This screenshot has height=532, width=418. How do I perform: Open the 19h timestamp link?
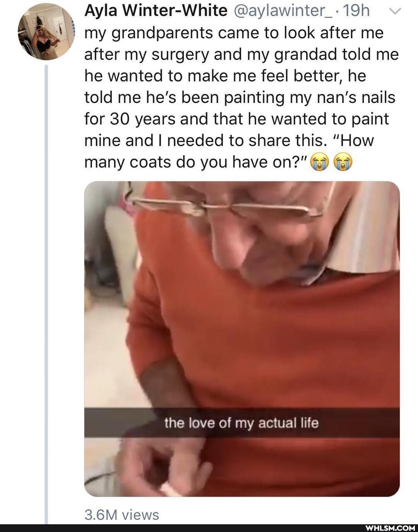[356, 11]
